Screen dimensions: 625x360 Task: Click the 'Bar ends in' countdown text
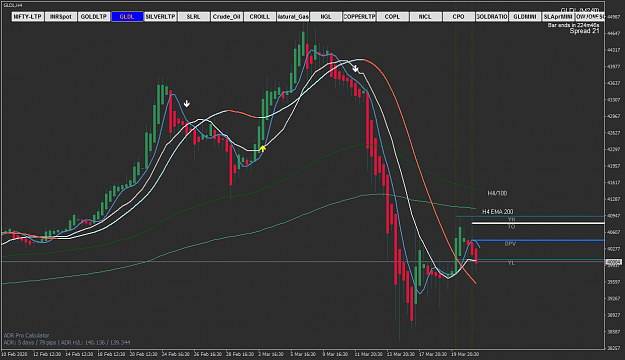573,25
